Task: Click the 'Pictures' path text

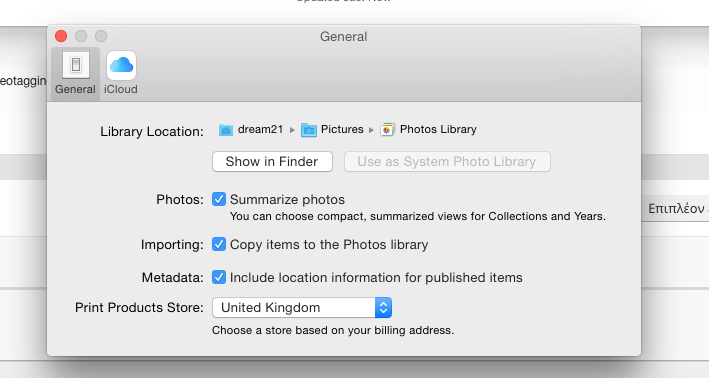Action: pyautogui.click(x=342, y=129)
